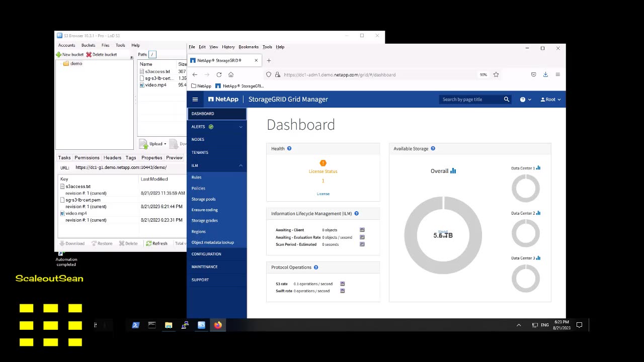This screenshot has height=362, width=644.
Task: Open ILM Policies page
Action: (198, 189)
